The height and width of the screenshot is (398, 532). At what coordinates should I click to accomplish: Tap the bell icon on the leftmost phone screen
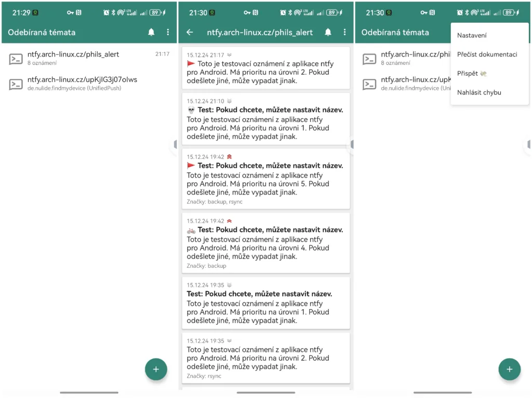point(151,32)
